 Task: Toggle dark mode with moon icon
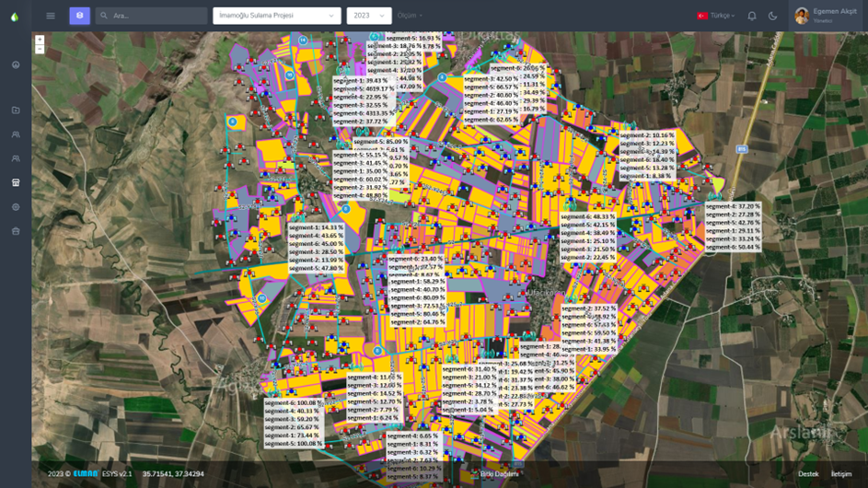coord(773,16)
